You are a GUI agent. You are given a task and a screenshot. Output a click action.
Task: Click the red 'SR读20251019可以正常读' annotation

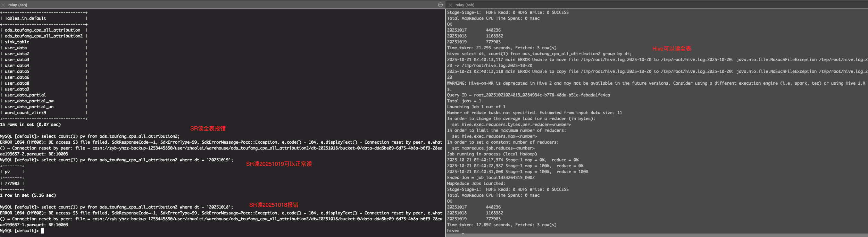(279, 164)
